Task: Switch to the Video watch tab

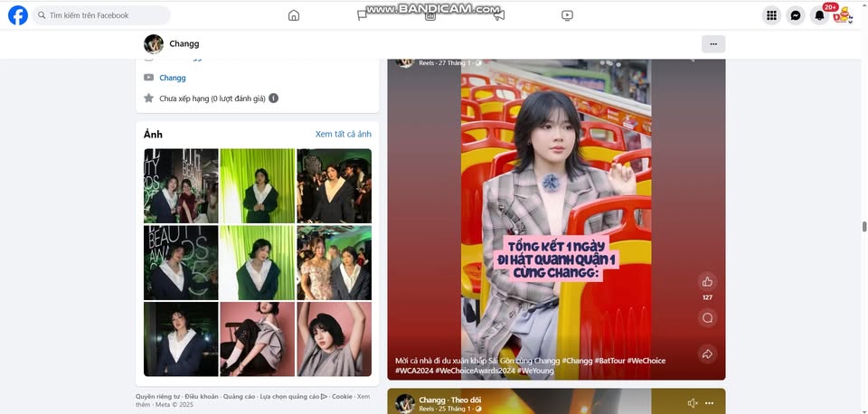Action: (567, 15)
